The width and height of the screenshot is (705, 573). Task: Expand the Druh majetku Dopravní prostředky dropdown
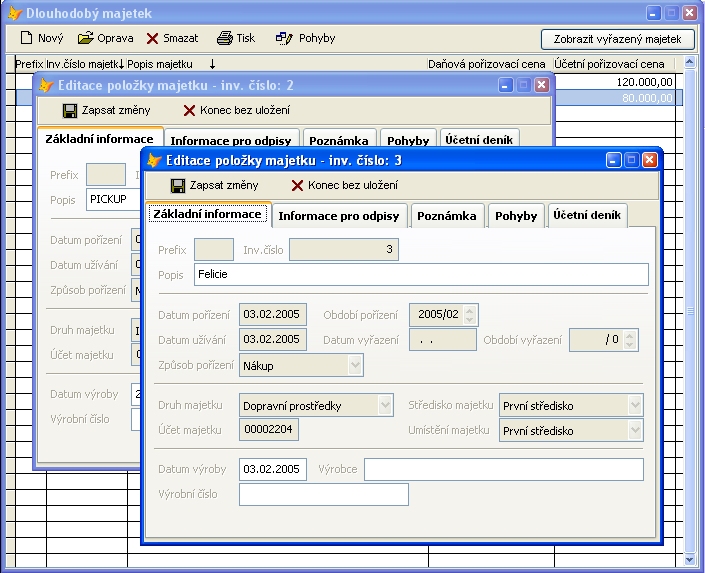click(x=385, y=405)
